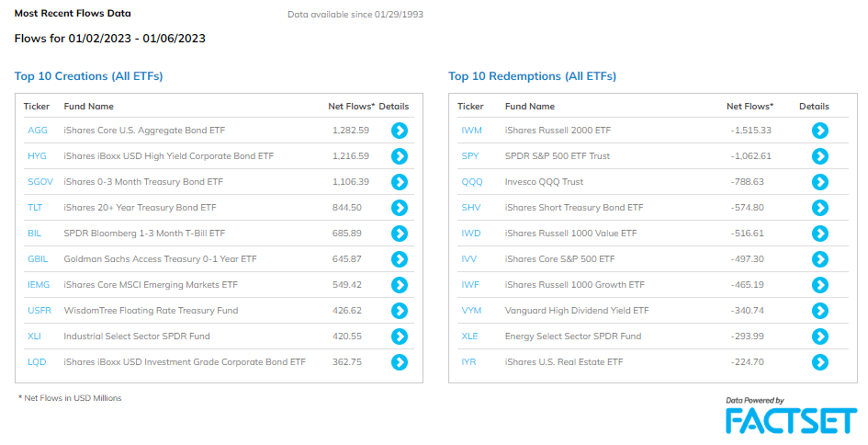Click the HYG ticker link
This screenshot has height=445, width=868.
(x=37, y=156)
